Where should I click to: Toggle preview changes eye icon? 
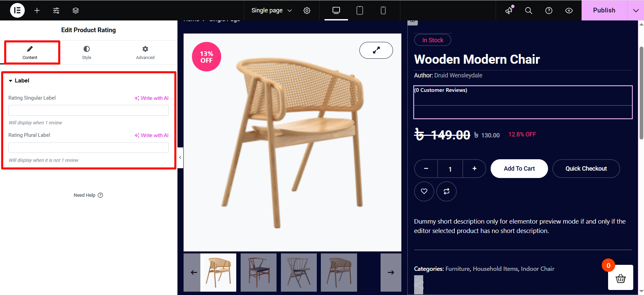point(569,10)
